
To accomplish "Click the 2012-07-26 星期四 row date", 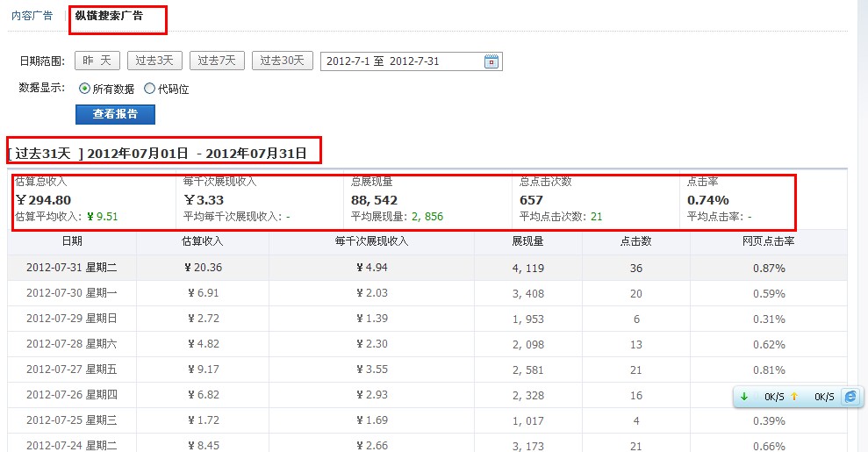I will click(x=71, y=395).
